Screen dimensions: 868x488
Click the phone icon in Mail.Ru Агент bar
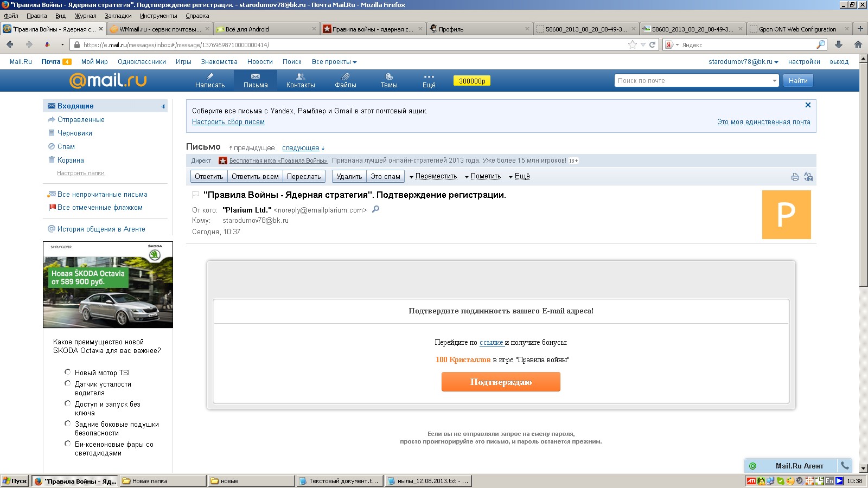click(845, 465)
